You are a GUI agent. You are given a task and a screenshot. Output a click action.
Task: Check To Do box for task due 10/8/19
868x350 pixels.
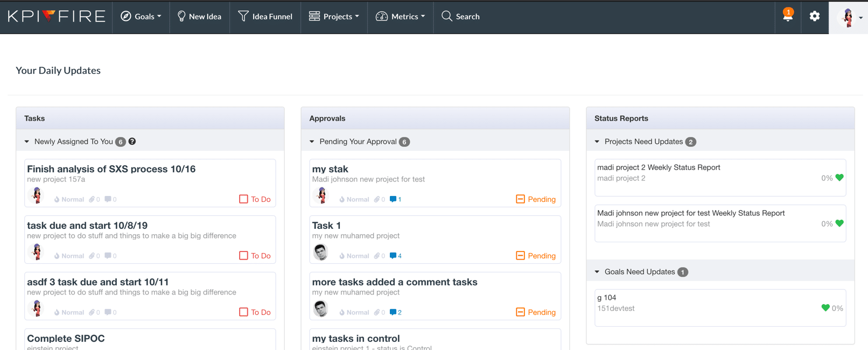click(x=243, y=256)
